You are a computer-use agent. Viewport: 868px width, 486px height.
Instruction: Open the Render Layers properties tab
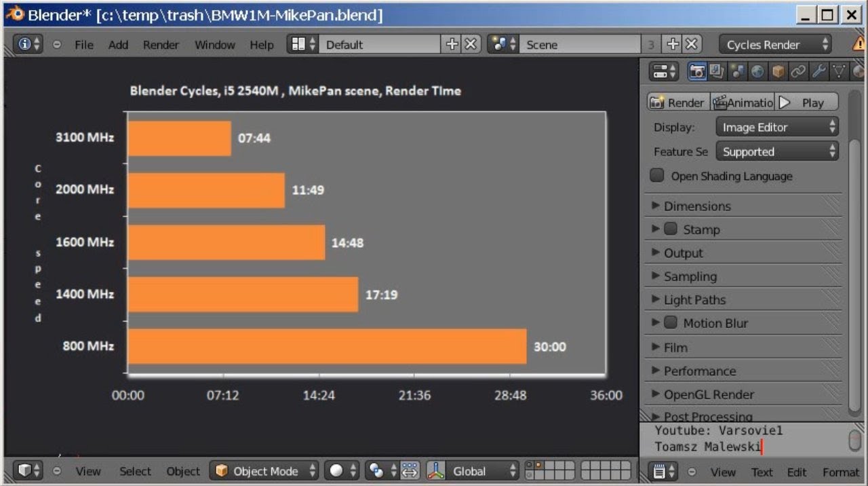tap(717, 71)
